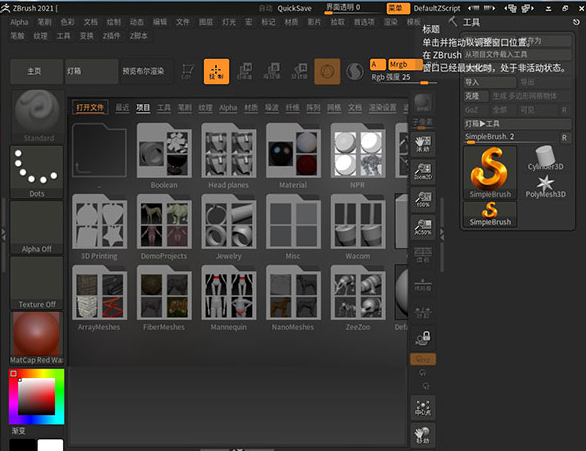The image size is (586, 451).
Task: Click the frame/center mesh icon
Action: pyautogui.click(x=423, y=408)
